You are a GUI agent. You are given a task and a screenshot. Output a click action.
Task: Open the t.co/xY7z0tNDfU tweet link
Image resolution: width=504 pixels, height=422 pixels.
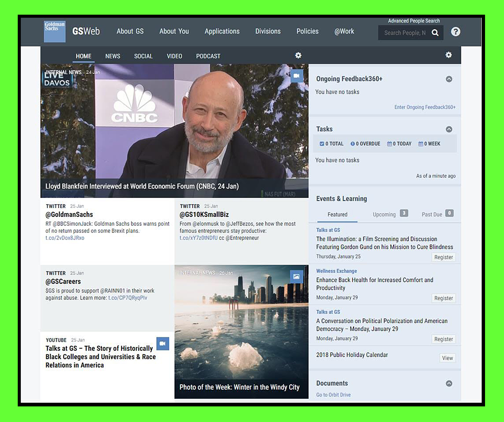tap(198, 238)
